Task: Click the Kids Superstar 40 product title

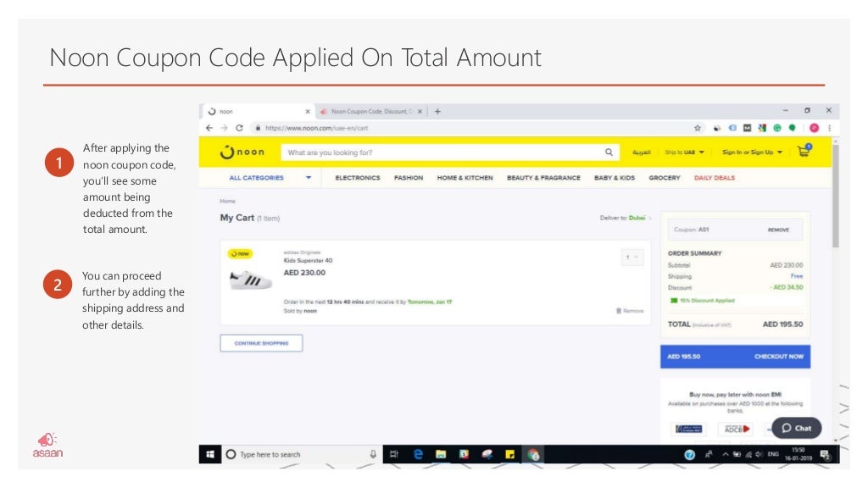Action: point(308,260)
